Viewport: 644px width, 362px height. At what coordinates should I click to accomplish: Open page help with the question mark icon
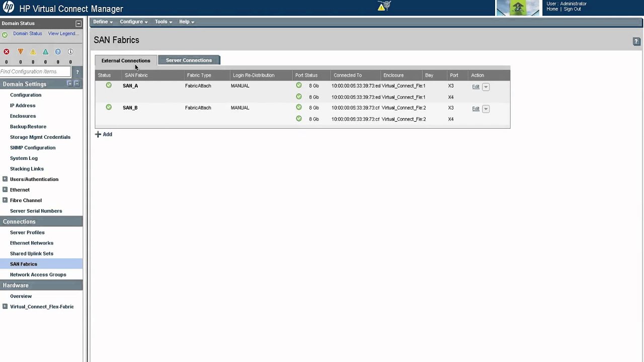point(636,41)
